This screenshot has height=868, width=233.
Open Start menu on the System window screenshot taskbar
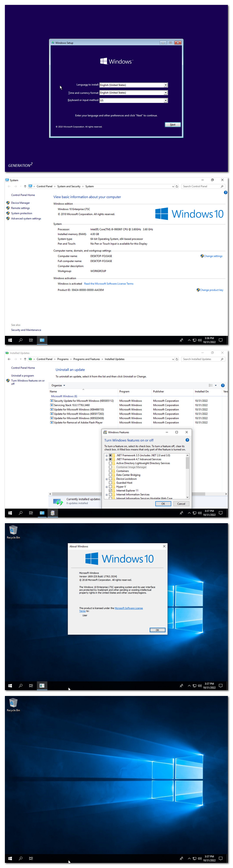tap(10, 340)
